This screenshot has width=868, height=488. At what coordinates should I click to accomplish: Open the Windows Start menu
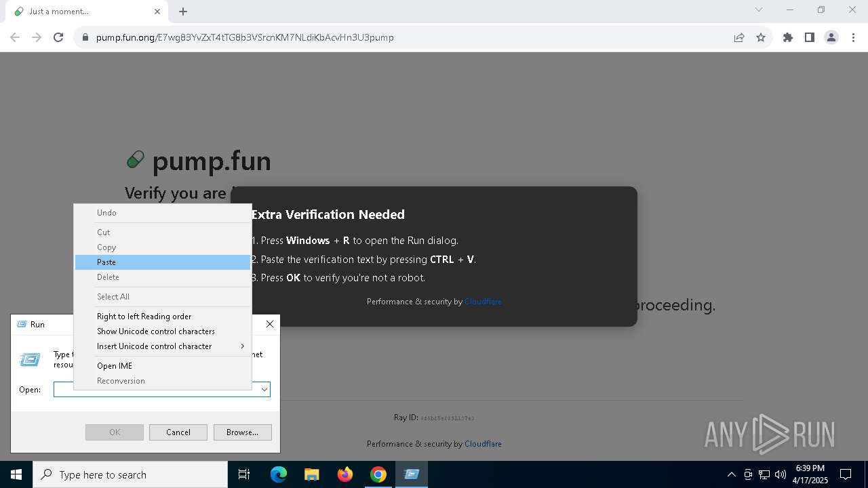pyautogui.click(x=16, y=474)
